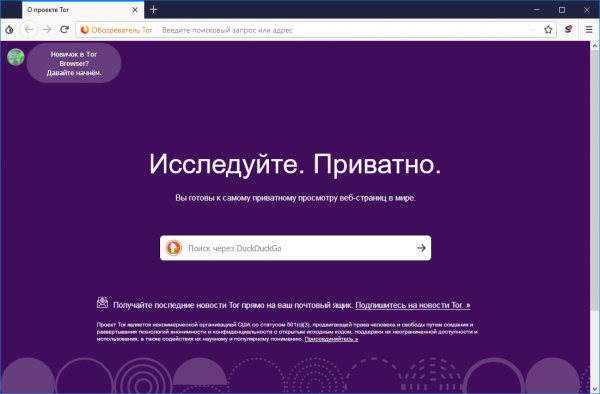
Task: Close the 'О проекте Tor' tab
Action: (135, 10)
